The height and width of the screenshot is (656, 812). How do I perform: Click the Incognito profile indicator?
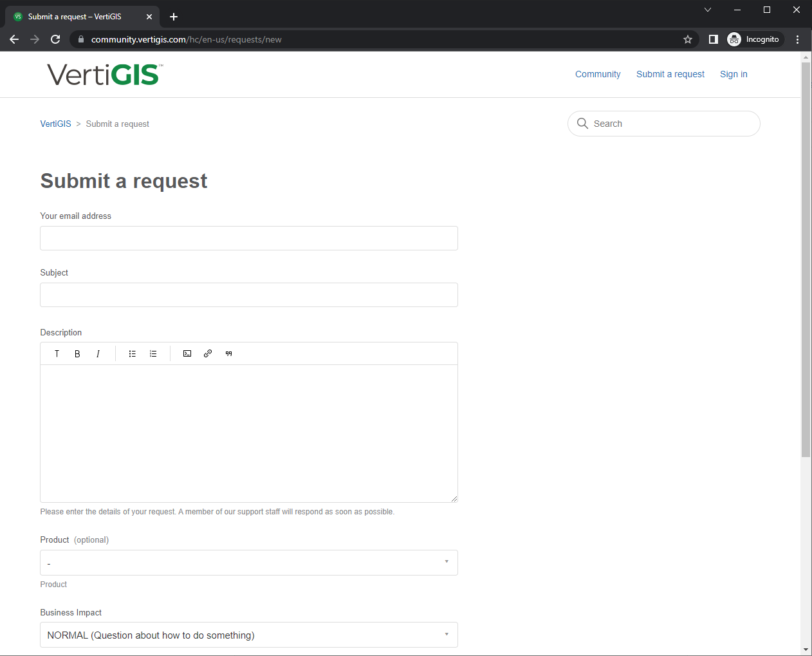pyautogui.click(x=755, y=39)
